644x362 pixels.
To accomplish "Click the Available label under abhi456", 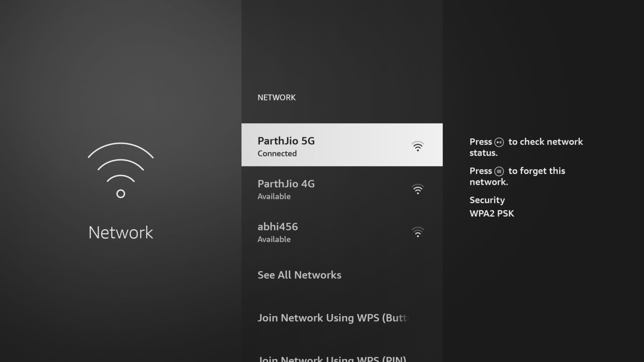I will click(x=274, y=239).
